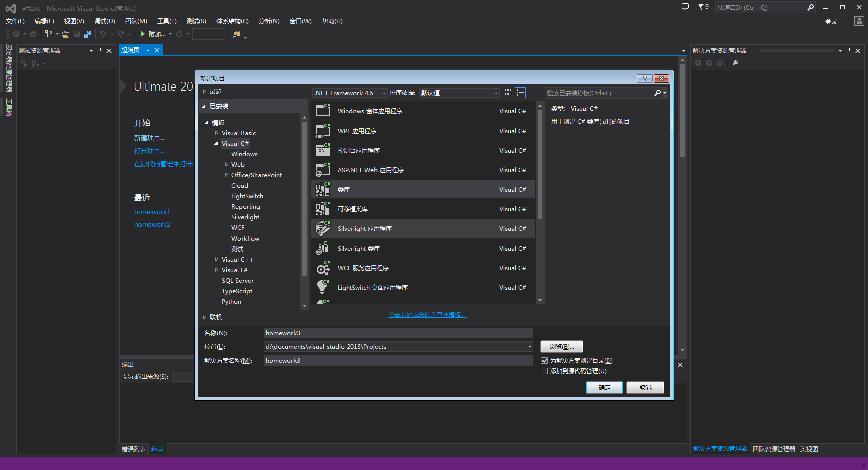Click the home icon in Solution Explorer
The image size is (868, 470).
[720, 63]
